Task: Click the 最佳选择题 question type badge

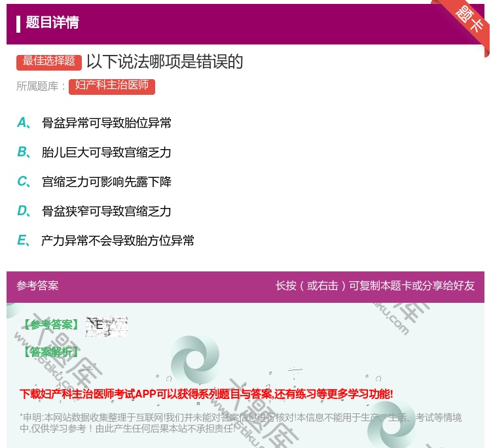Action: [49, 61]
